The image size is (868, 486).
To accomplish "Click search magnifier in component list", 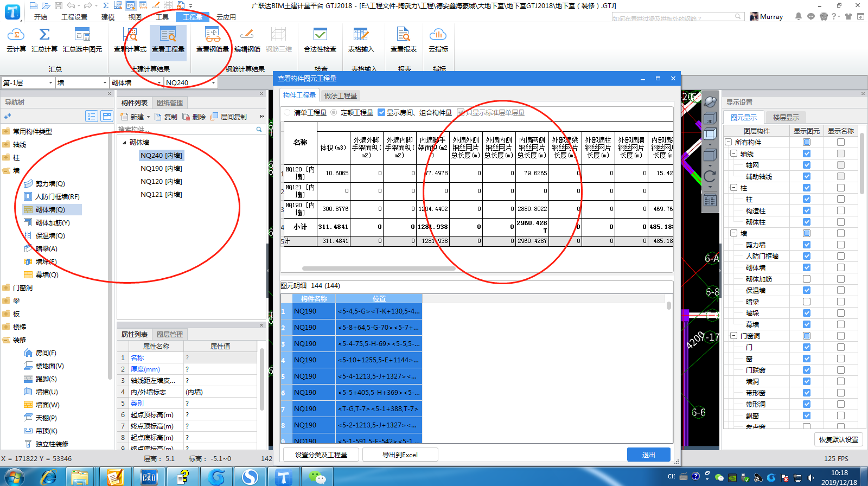I will coord(259,129).
